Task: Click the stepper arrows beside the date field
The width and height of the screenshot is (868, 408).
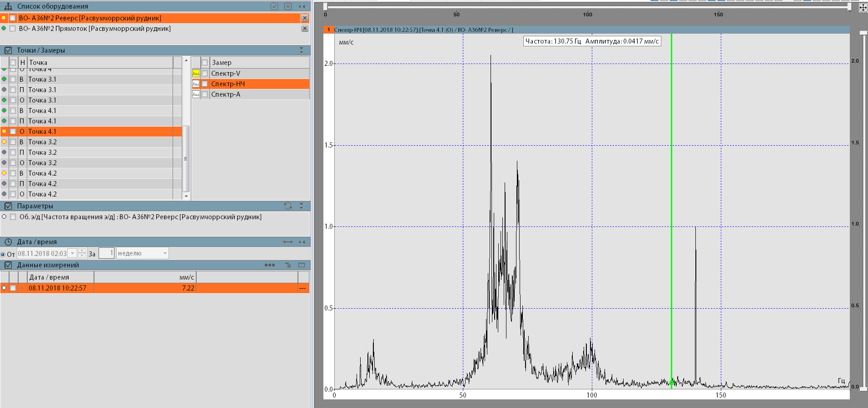Action: point(82,253)
